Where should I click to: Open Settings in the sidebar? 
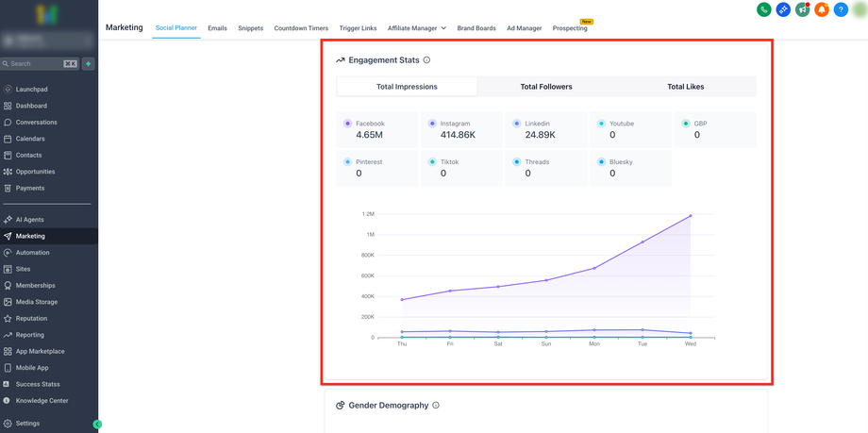pyautogui.click(x=27, y=424)
